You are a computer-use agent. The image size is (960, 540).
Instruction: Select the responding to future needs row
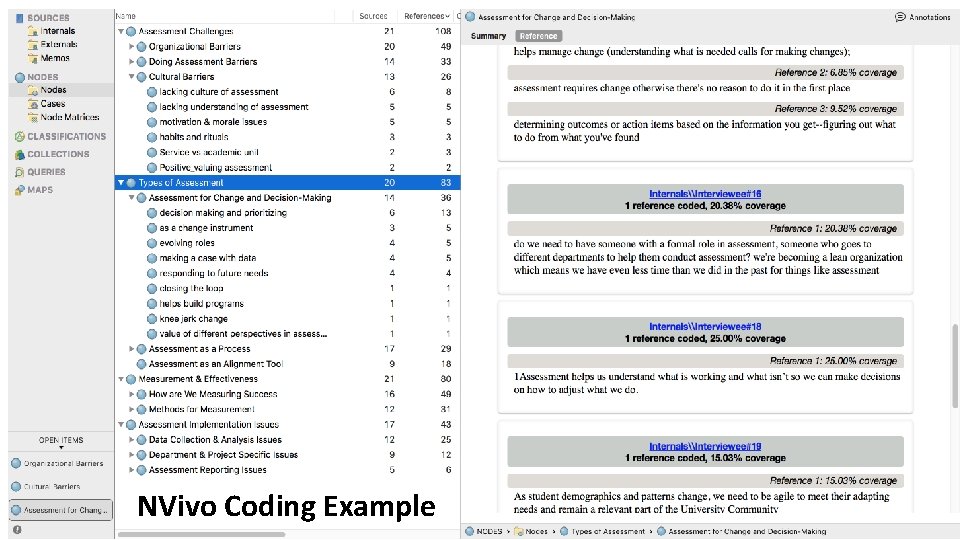click(287, 273)
